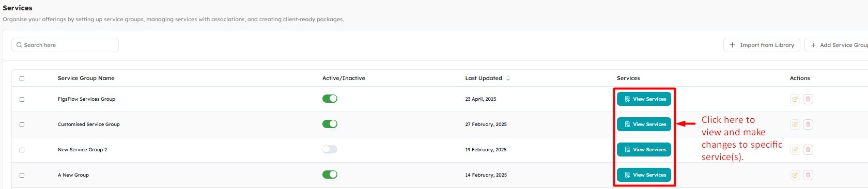Click Import from Library button
This screenshot has height=189, width=868.
762,45
